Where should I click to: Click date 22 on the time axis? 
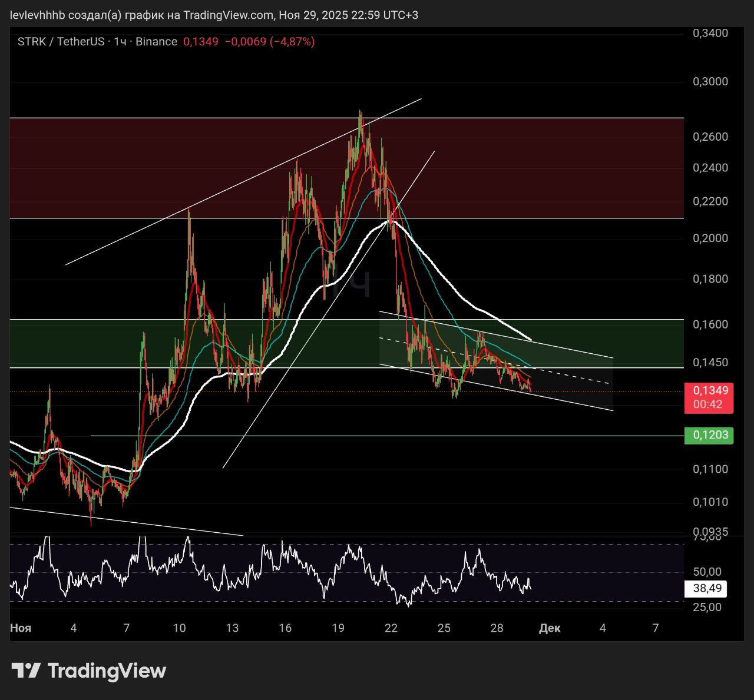tap(391, 628)
